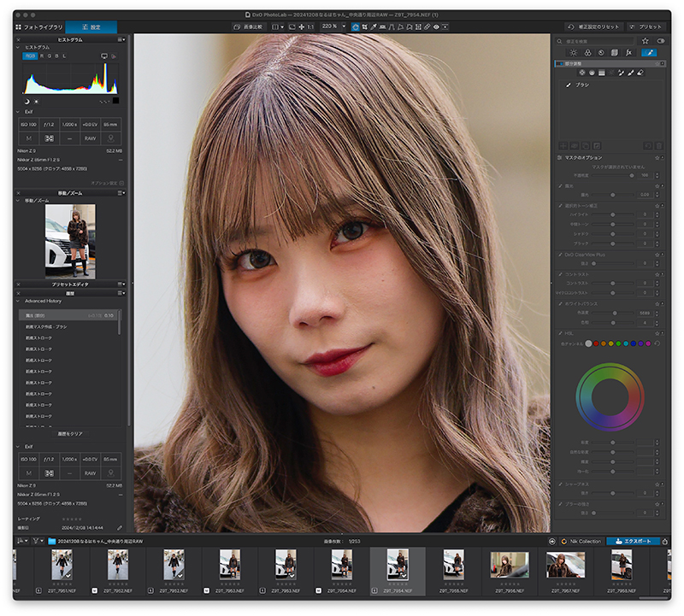Click the monitor gamut warning icon
Image resolution: width=684 pixels, height=616 pixels.
click(x=104, y=56)
